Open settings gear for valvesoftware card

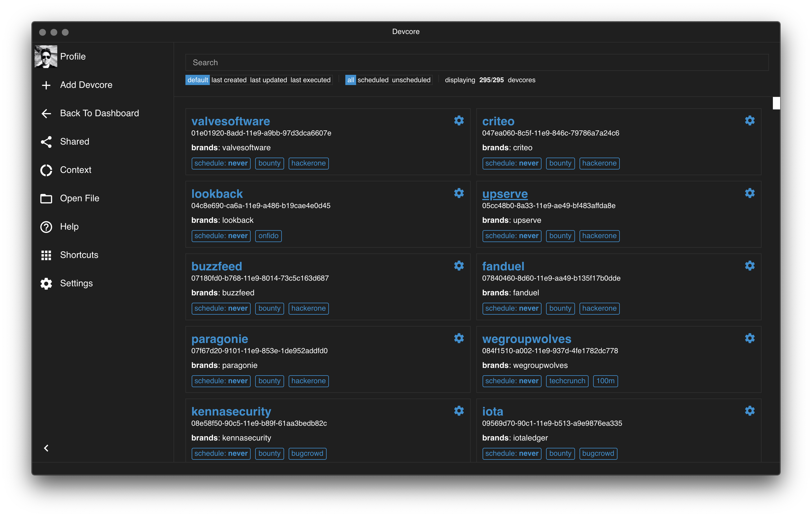(459, 121)
